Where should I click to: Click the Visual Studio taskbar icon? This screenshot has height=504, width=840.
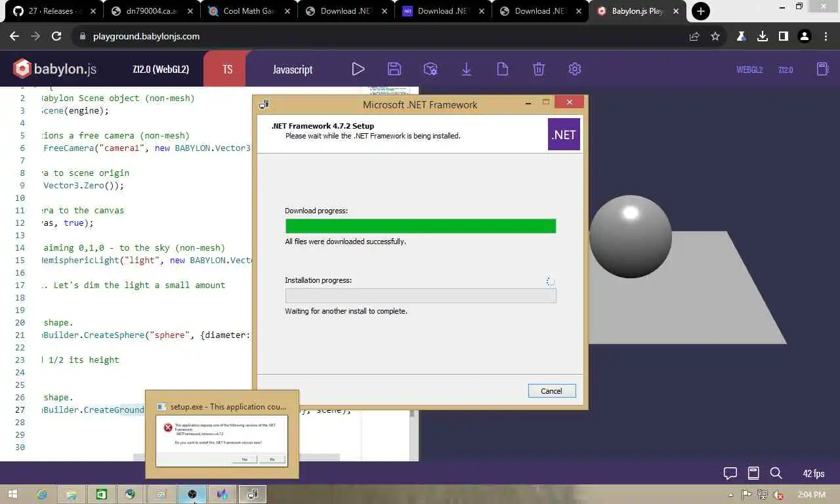(x=222, y=494)
